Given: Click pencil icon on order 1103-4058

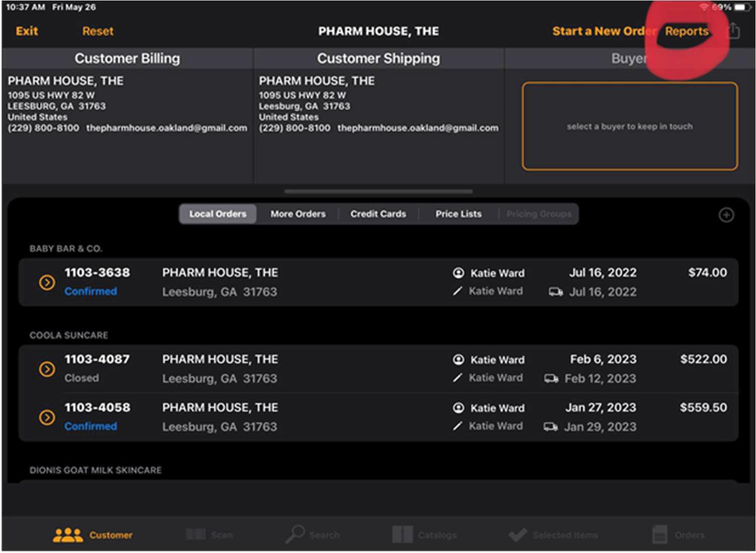Looking at the screenshot, I should coord(457,426).
